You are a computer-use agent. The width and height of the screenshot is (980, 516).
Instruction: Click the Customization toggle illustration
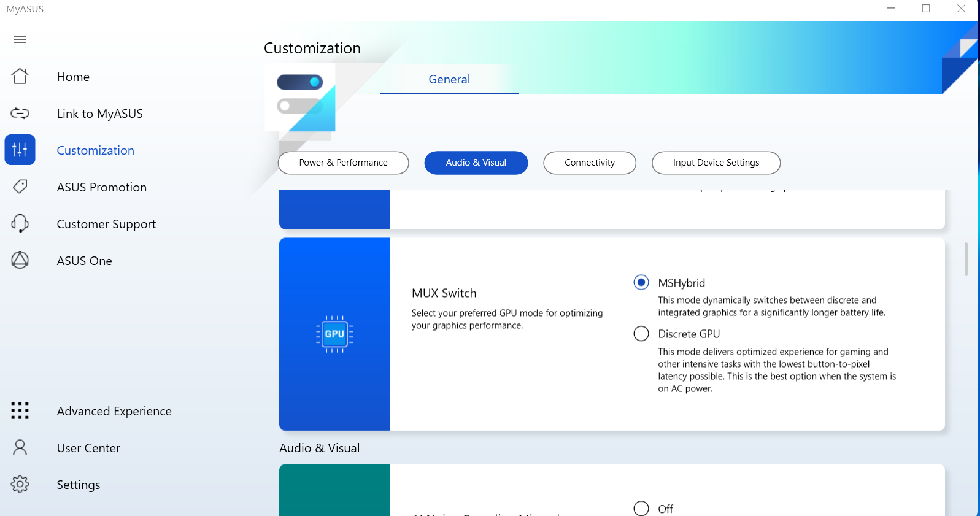(300, 98)
